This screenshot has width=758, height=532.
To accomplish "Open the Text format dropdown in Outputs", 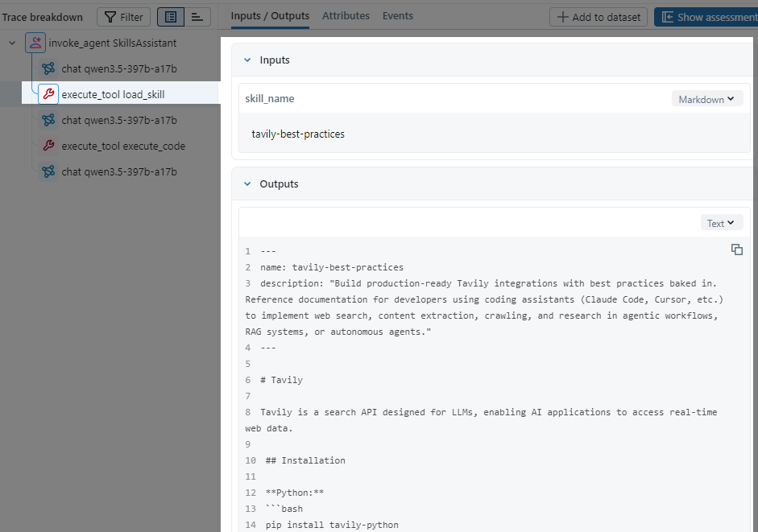I will 721,222.
